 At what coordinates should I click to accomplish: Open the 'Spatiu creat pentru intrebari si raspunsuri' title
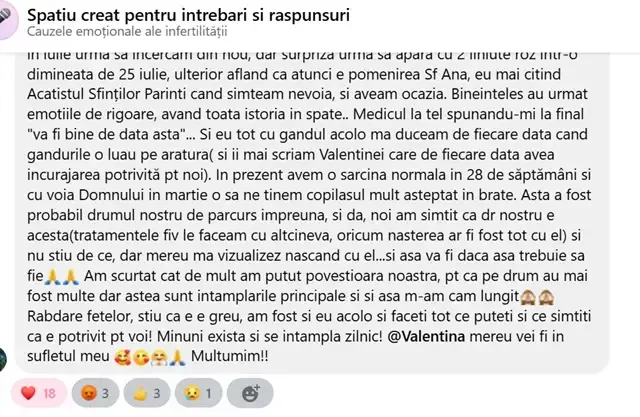click(x=188, y=15)
